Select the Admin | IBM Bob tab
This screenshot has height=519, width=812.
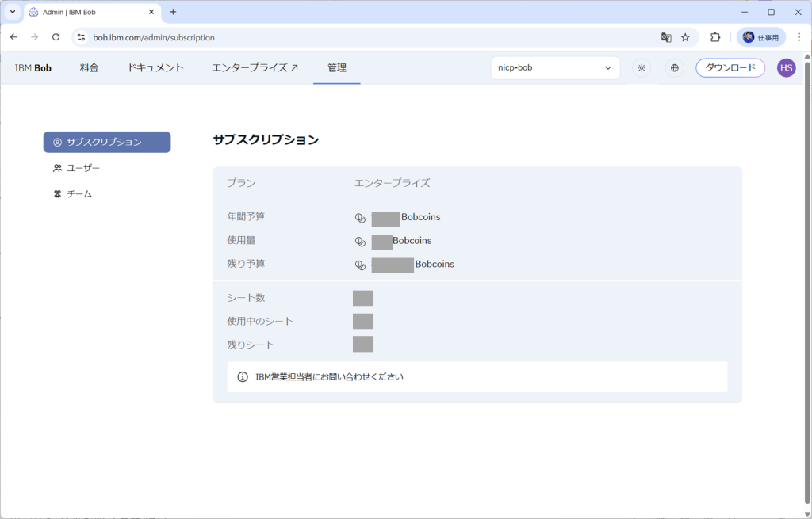point(92,12)
